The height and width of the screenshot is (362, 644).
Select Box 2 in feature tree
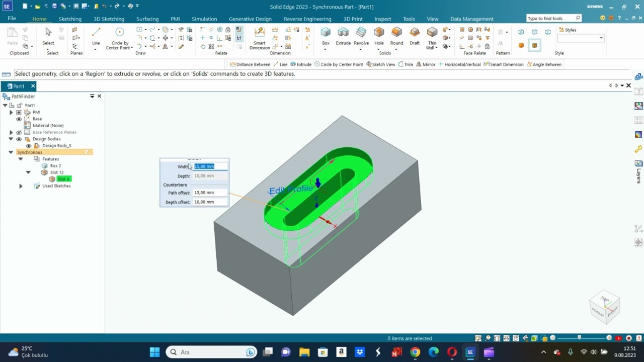(x=55, y=165)
